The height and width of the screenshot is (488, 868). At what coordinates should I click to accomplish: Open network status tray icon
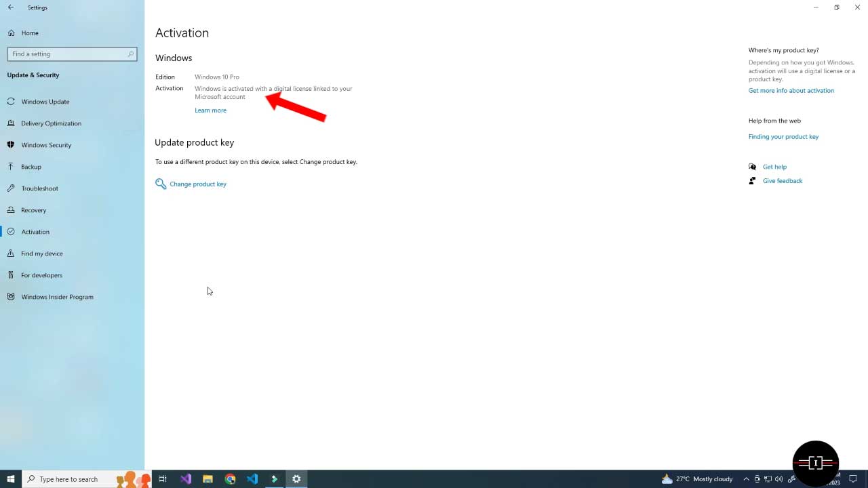[x=768, y=479]
